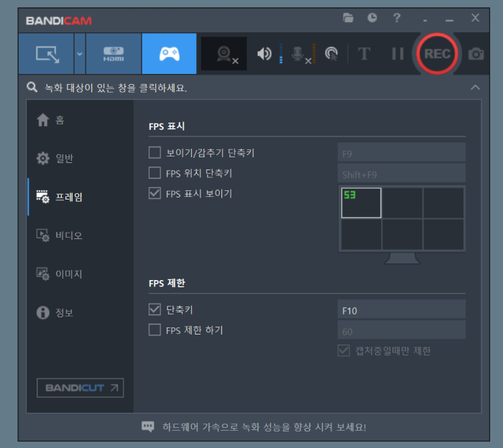The width and height of the screenshot is (503, 448).
Task: Collapse the settings panel with chevron
Action: pos(475,87)
